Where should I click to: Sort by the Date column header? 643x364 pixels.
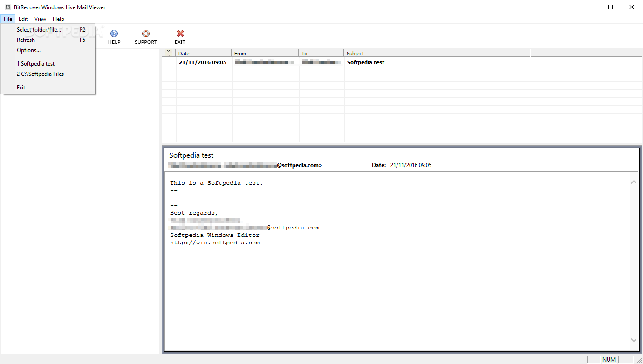204,53
